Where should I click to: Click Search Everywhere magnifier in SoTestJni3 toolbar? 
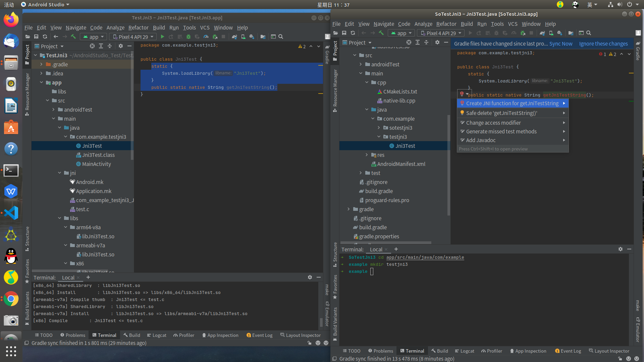(589, 33)
